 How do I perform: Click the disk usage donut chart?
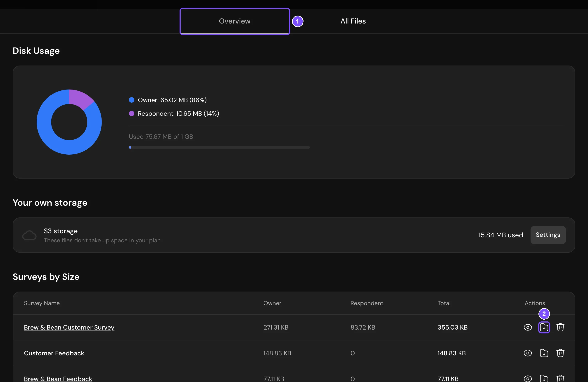pyautogui.click(x=69, y=122)
